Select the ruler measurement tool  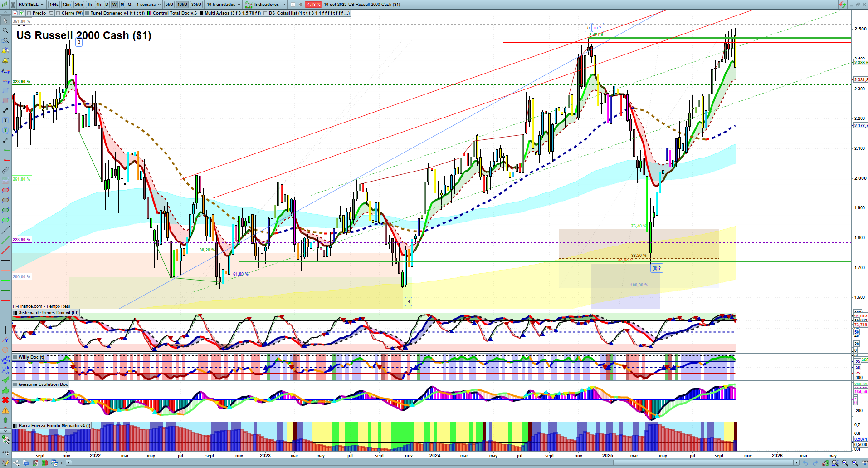click(5, 170)
